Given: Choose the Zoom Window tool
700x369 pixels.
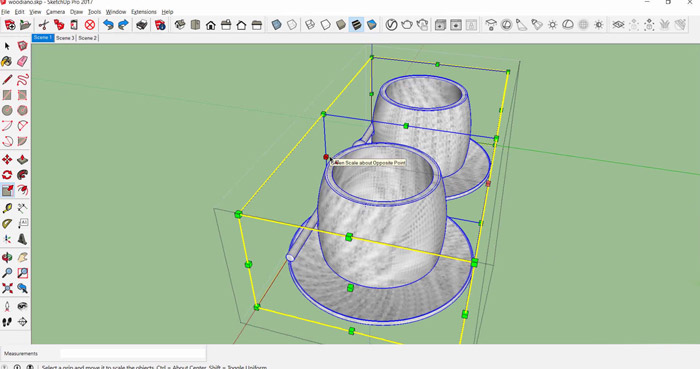Looking at the screenshot, I should point(22,273).
